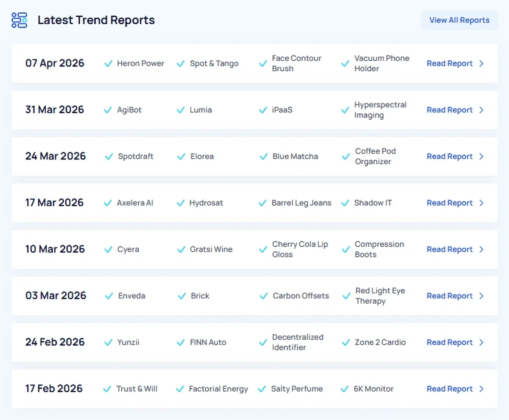
Task: Expand the chevron beside the 31 Mar report
Action: (481, 110)
